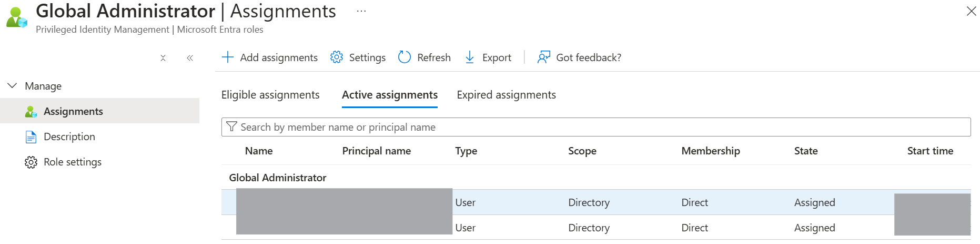
Task: Click the Global Administrator group row
Action: [596, 178]
